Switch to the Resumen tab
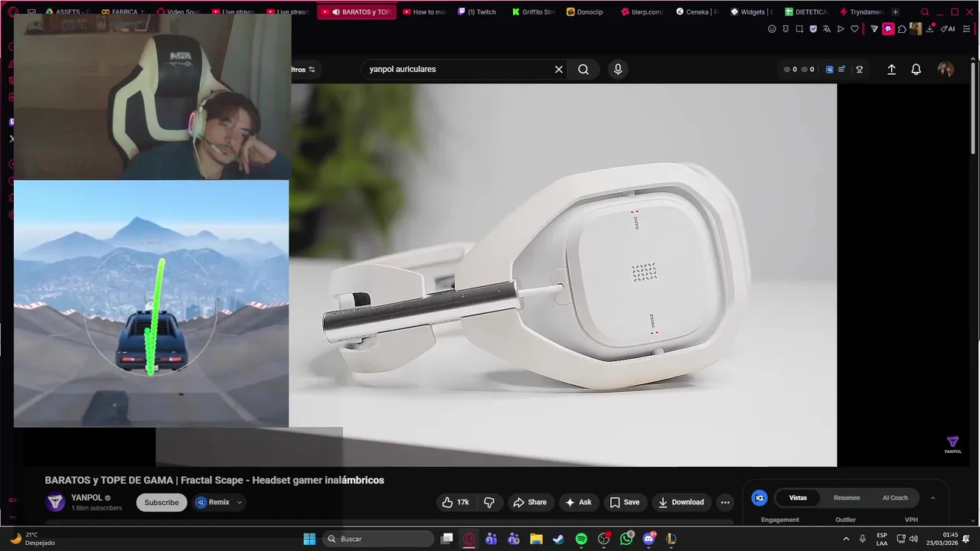This screenshot has height=551, width=980. point(847,497)
